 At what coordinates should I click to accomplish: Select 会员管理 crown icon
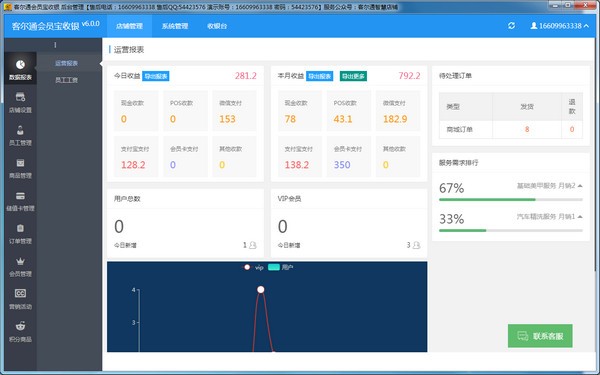point(20,261)
